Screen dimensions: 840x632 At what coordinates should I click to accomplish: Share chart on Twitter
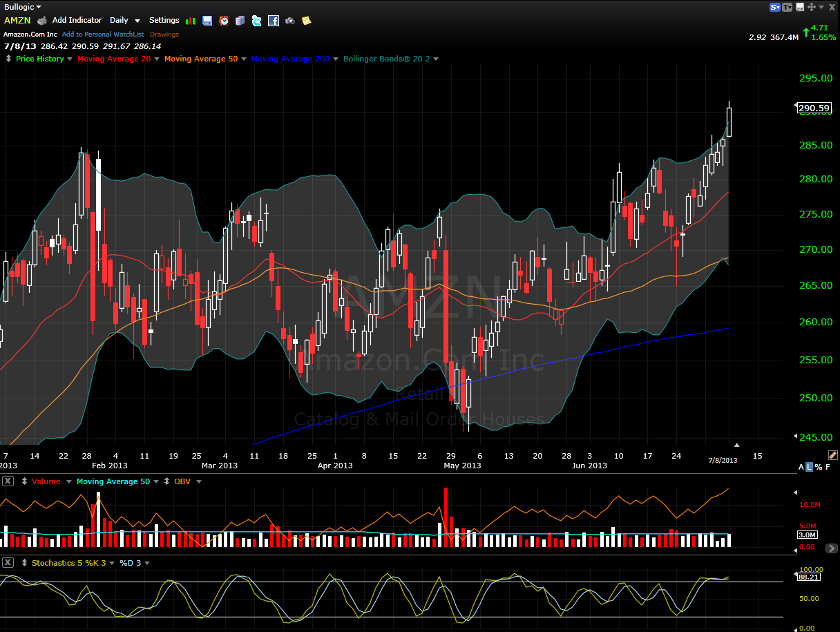257,21
